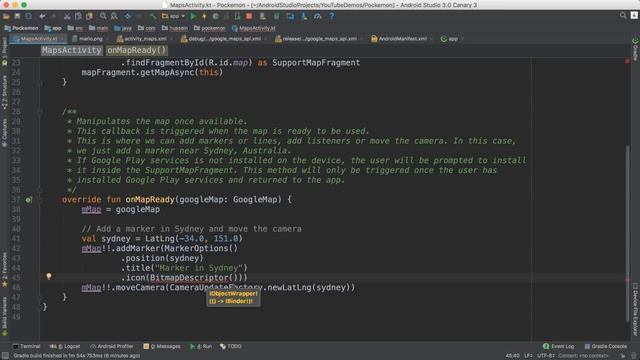
Task: Click the editor vertical scrollbar
Action: point(627,233)
